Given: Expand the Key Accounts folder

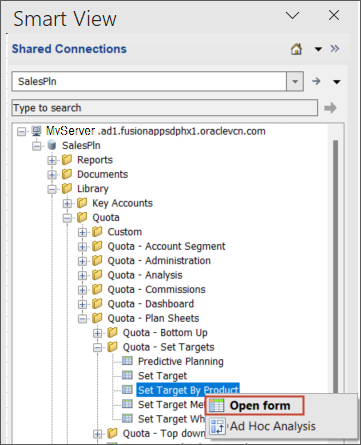Looking at the screenshot, I should (67, 203).
